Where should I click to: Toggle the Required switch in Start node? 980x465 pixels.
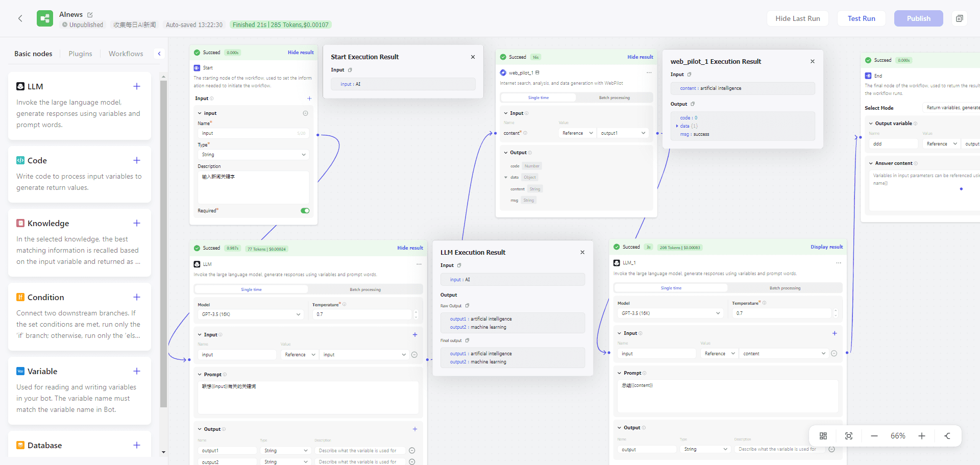[305, 211]
